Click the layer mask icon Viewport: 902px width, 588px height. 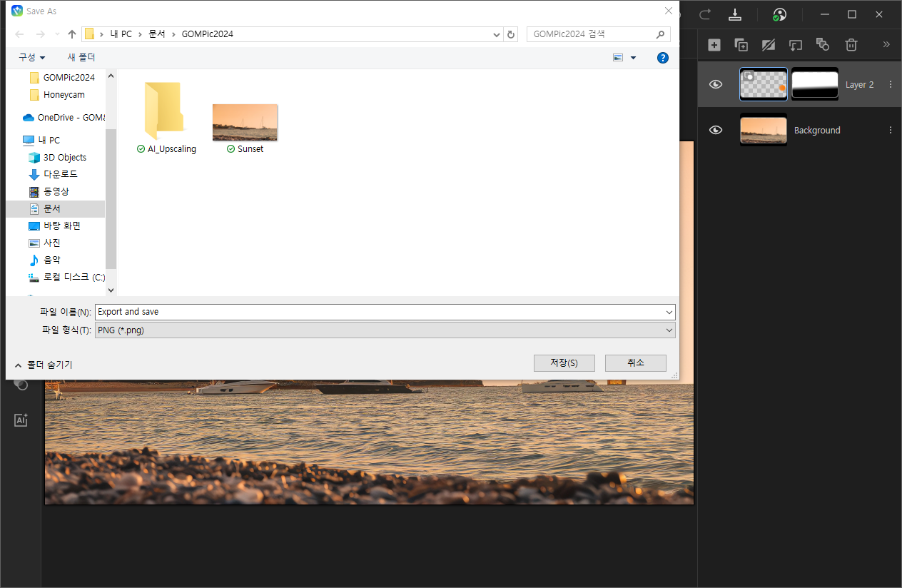click(769, 45)
